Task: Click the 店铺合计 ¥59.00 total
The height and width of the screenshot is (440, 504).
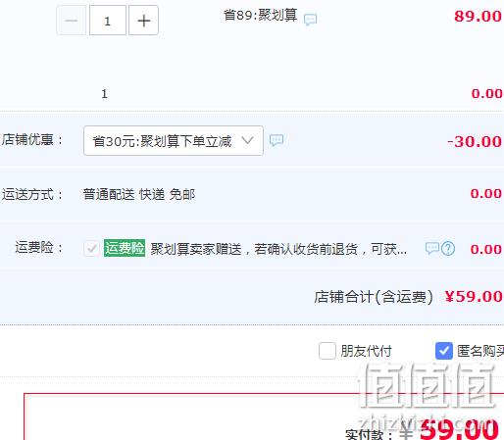Action: click(x=408, y=297)
